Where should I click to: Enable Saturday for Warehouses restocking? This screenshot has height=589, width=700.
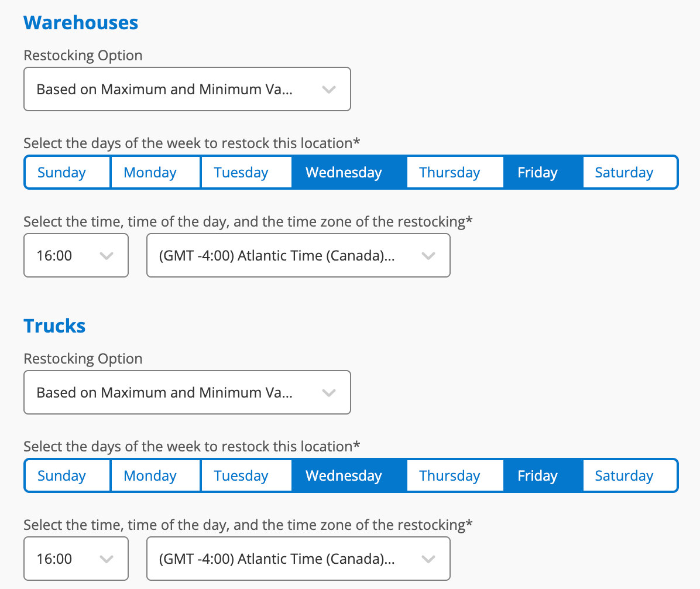coord(629,172)
